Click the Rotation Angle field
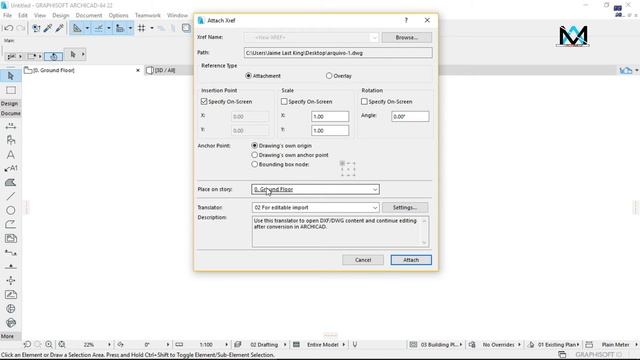The height and width of the screenshot is (360, 640). [410, 117]
